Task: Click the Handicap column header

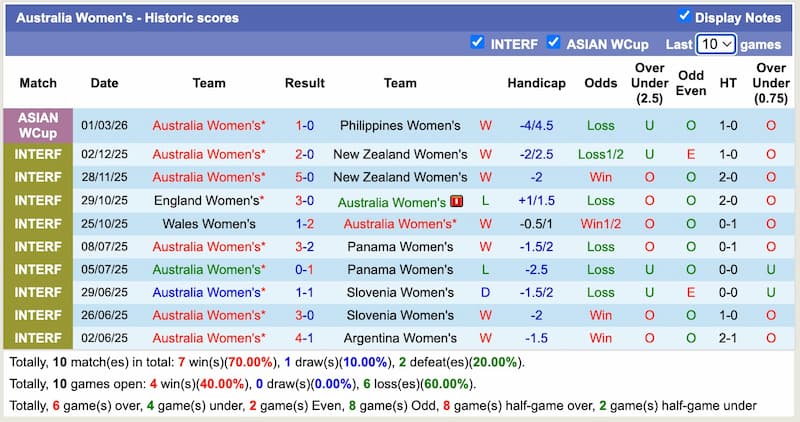Action: 536,83
